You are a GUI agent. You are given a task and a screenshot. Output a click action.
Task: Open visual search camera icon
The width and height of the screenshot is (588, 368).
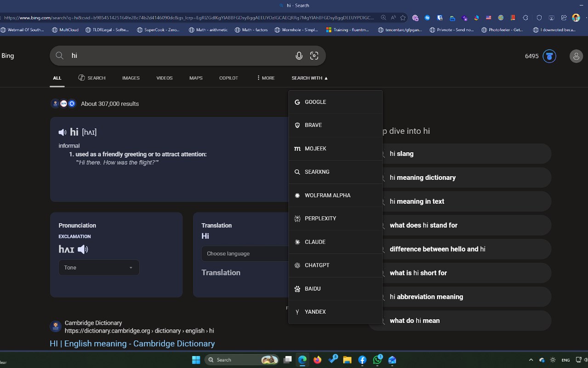click(x=314, y=56)
